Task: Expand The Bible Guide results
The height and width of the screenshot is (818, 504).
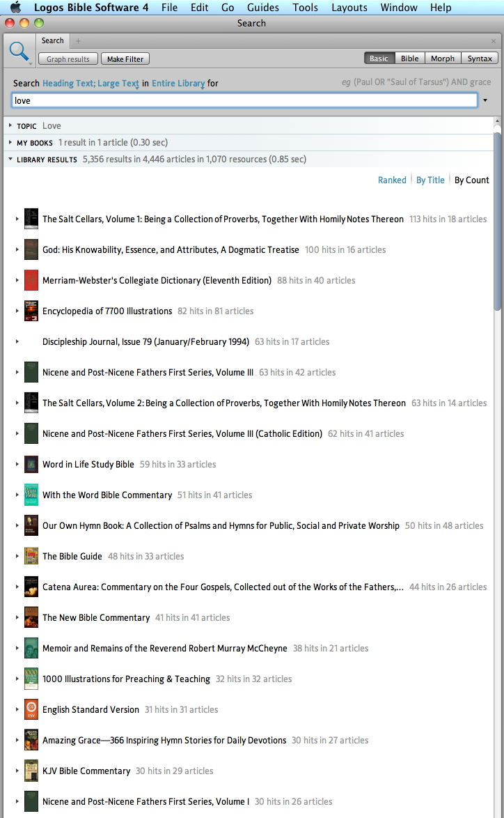Action: click(17, 556)
